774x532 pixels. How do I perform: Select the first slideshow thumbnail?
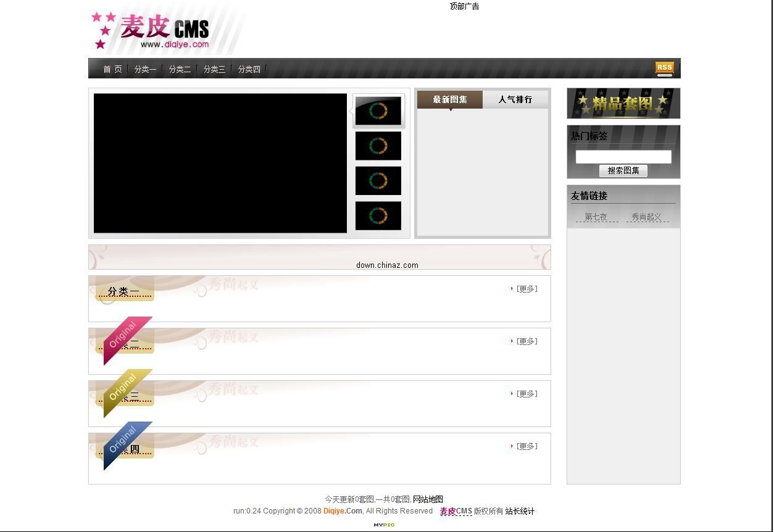378,111
